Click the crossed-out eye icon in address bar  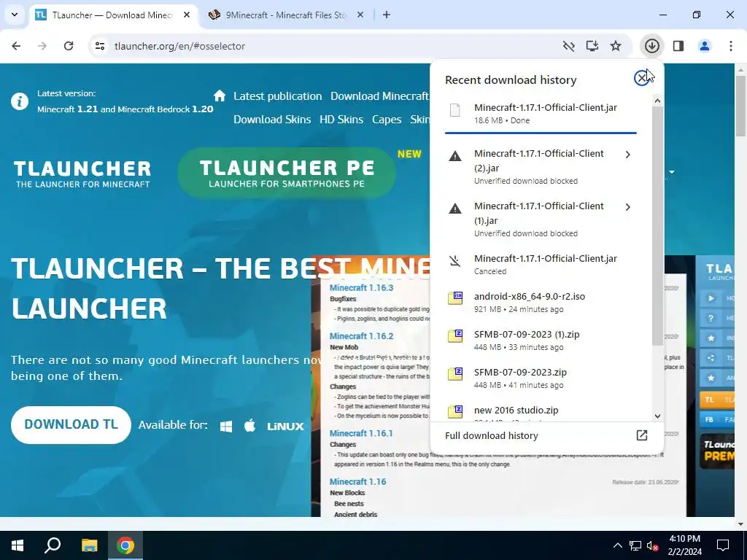[568, 46]
